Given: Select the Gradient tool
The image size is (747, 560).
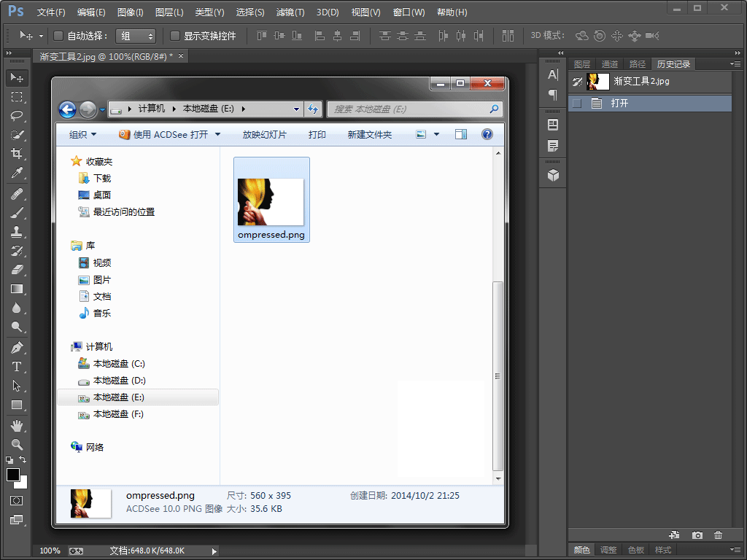Looking at the screenshot, I should (17, 289).
